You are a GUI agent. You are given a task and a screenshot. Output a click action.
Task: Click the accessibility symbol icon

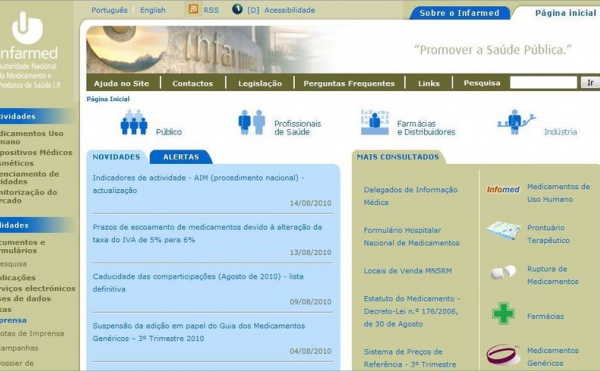pyautogui.click(x=237, y=9)
